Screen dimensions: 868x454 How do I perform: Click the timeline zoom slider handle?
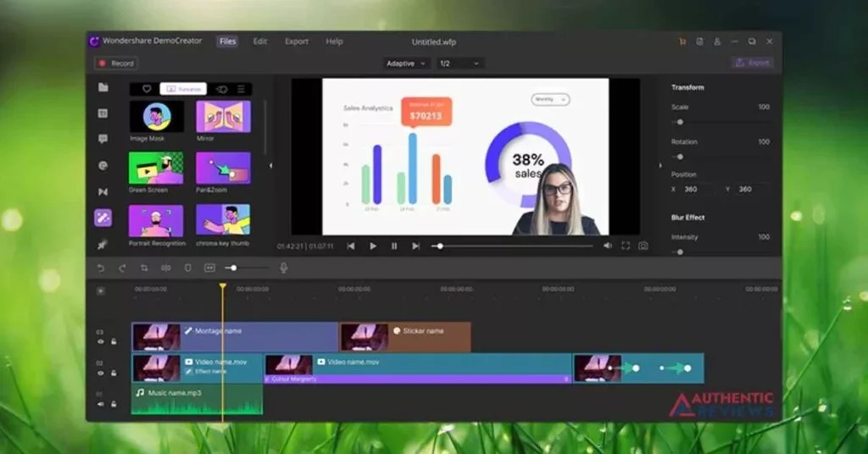click(234, 269)
